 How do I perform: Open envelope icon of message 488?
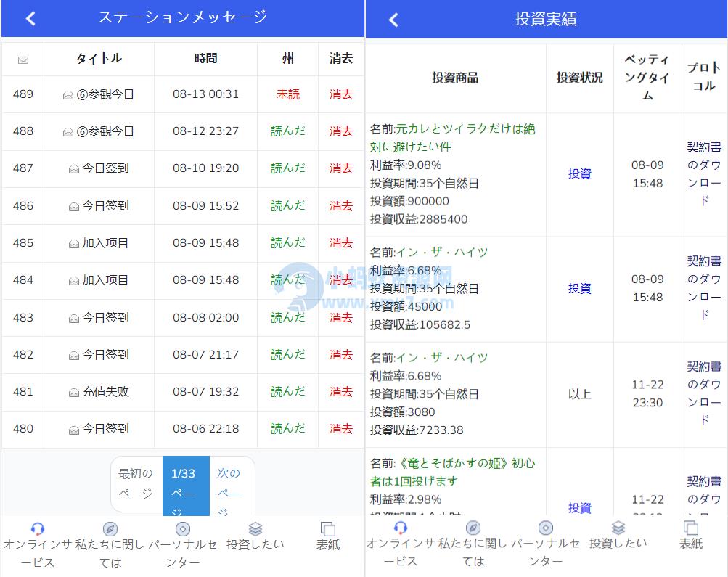coord(68,132)
